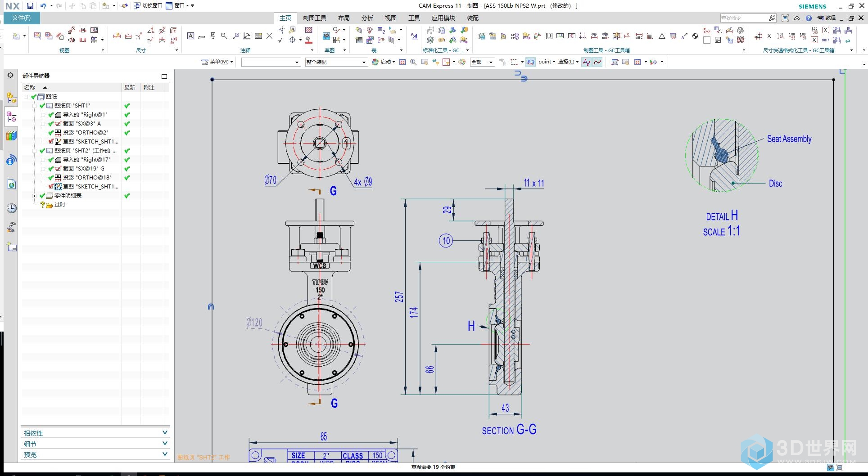
Task: Switch to the 制图工具 ribbon tab
Action: [x=314, y=18]
